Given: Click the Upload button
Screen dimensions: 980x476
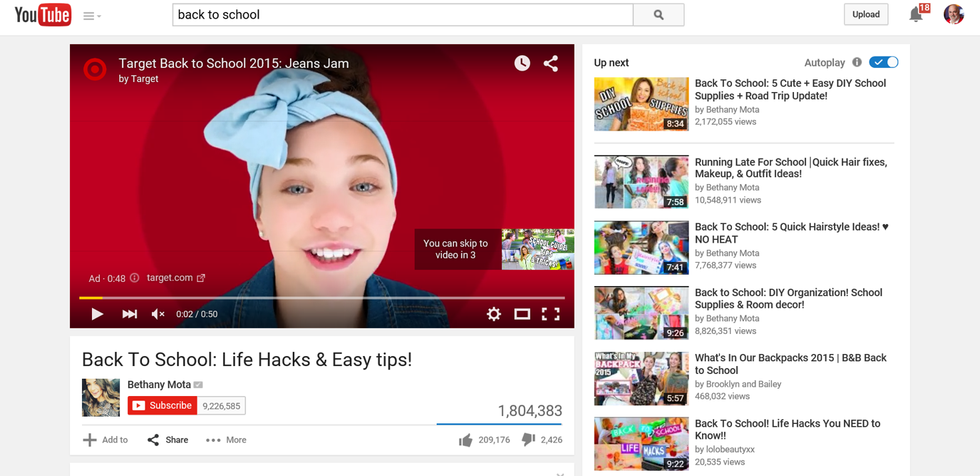Looking at the screenshot, I should point(865,15).
